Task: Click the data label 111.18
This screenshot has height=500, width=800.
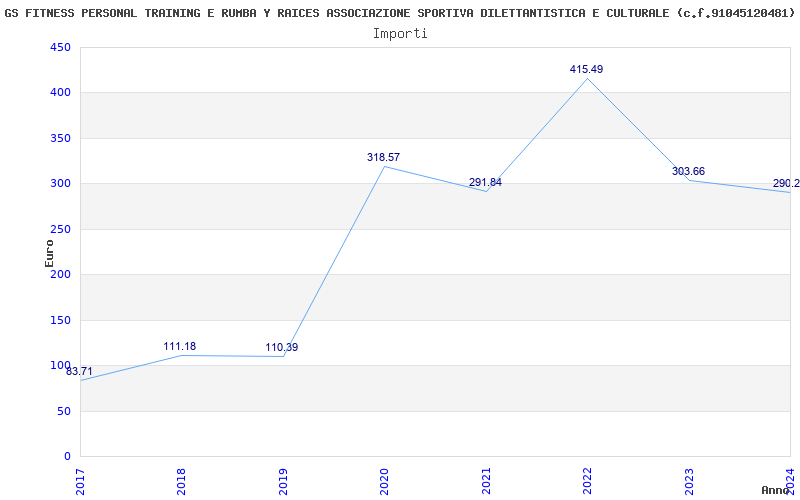Action: (180, 347)
